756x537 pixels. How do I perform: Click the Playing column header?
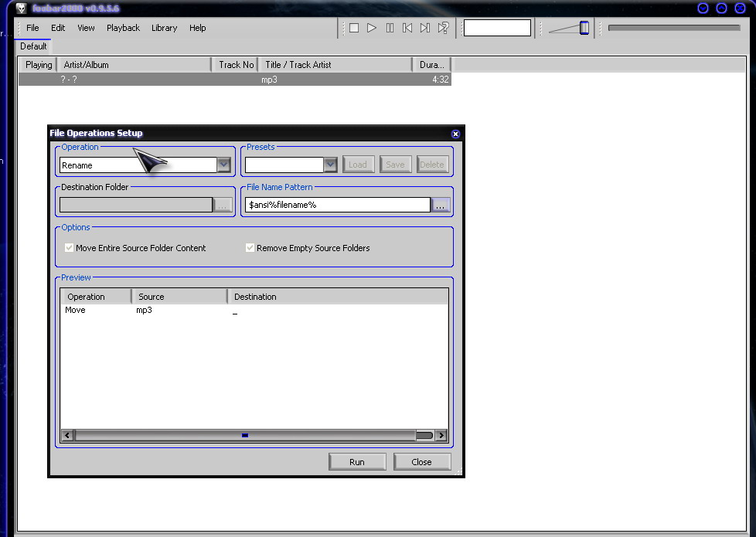tap(39, 65)
